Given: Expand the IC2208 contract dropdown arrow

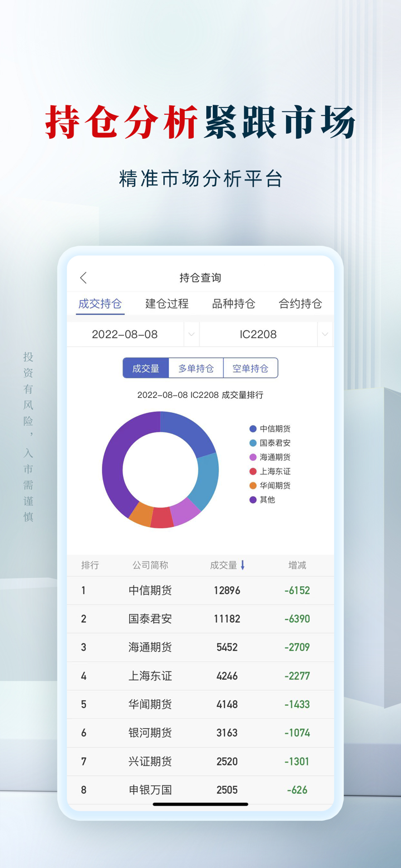Looking at the screenshot, I should 325,334.
